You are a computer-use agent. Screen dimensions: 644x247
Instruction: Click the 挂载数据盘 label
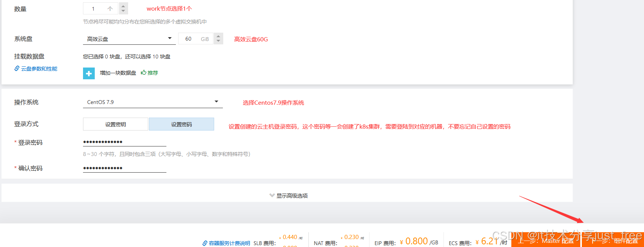click(29, 56)
